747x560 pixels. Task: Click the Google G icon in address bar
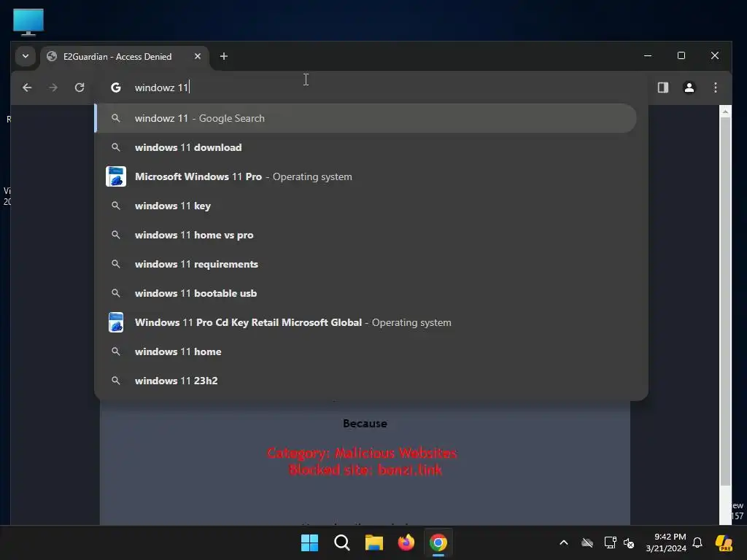[116, 87]
